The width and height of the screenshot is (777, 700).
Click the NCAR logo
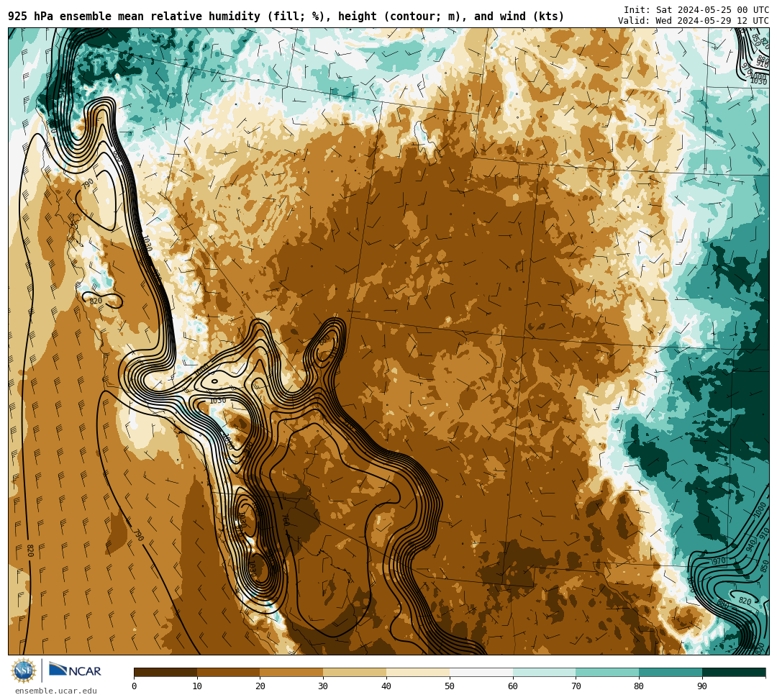tap(75, 671)
